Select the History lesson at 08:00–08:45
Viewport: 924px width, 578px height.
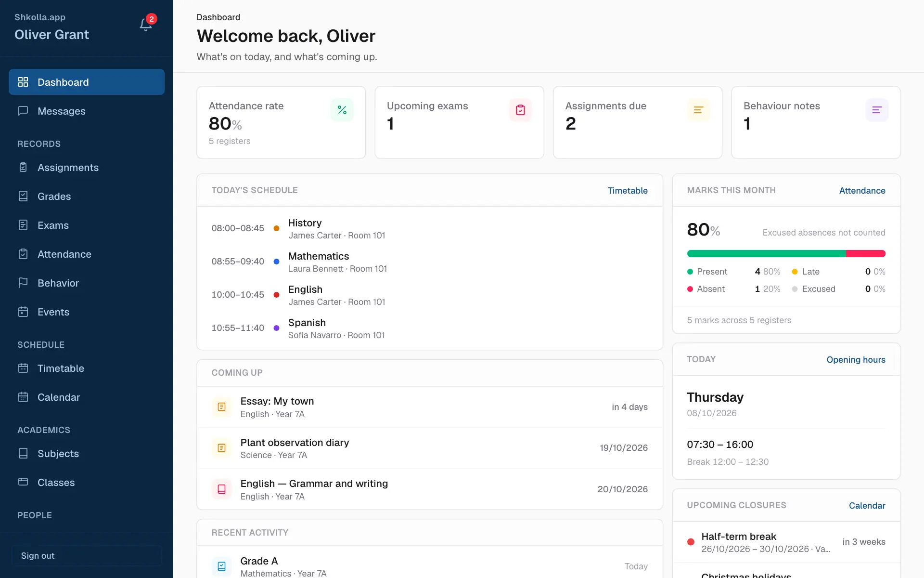pos(430,228)
